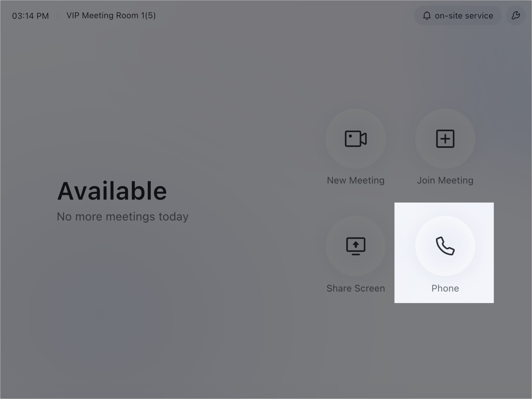Click the "Share Screen" text label
The image size is (532, 399).
(355, 288)
